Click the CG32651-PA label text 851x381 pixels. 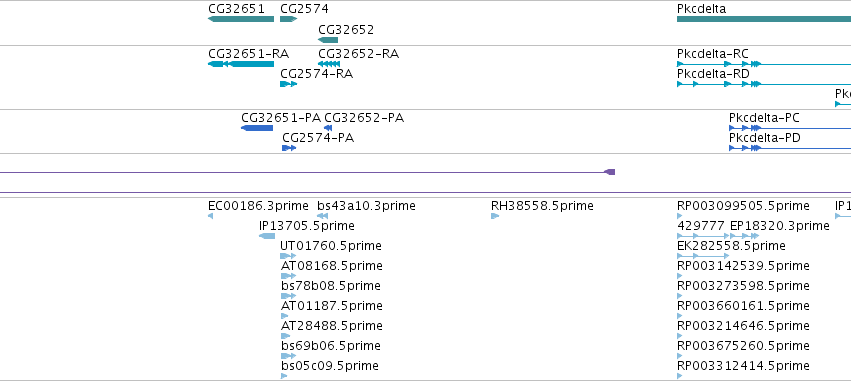[281, 118]
